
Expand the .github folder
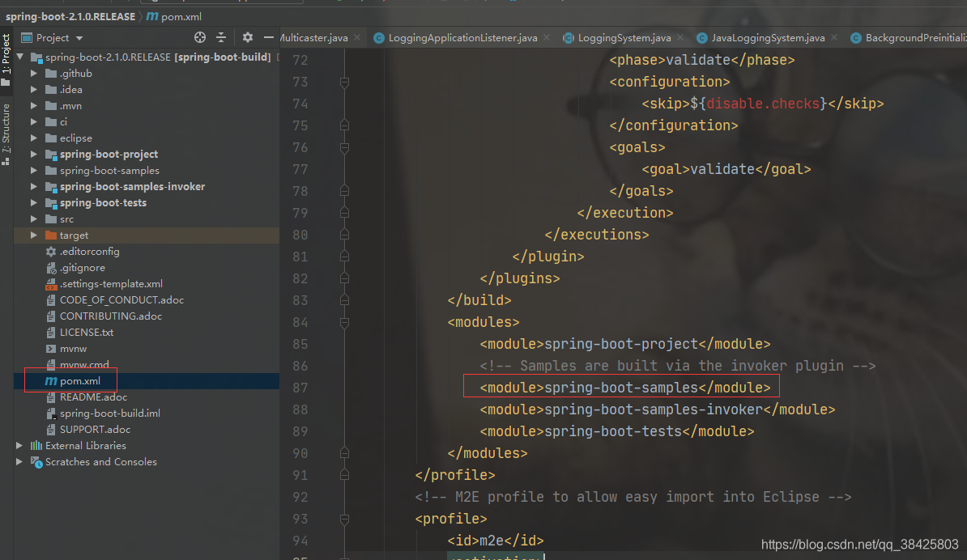pyautogui.click(x=34, y=74)
